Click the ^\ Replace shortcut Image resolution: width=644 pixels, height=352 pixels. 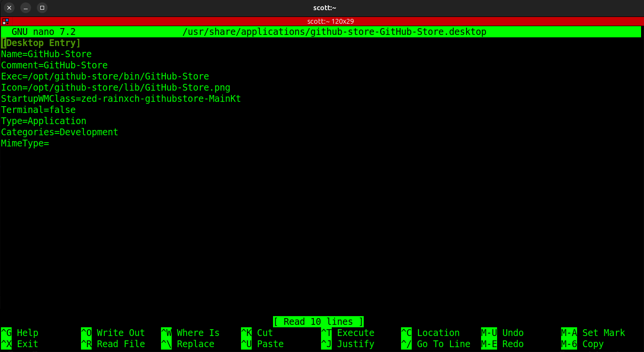click(188, 344)
